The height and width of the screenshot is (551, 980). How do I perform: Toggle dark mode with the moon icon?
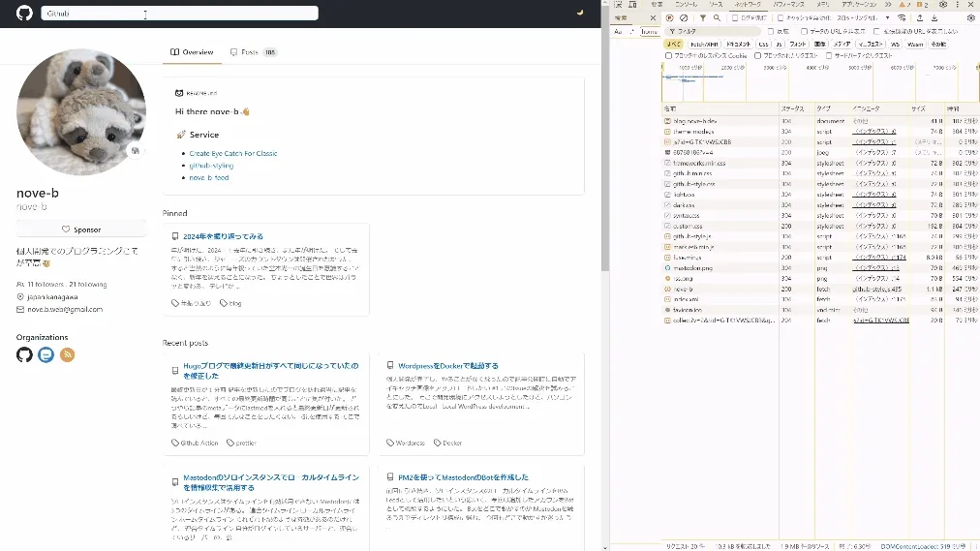(580, 14)
